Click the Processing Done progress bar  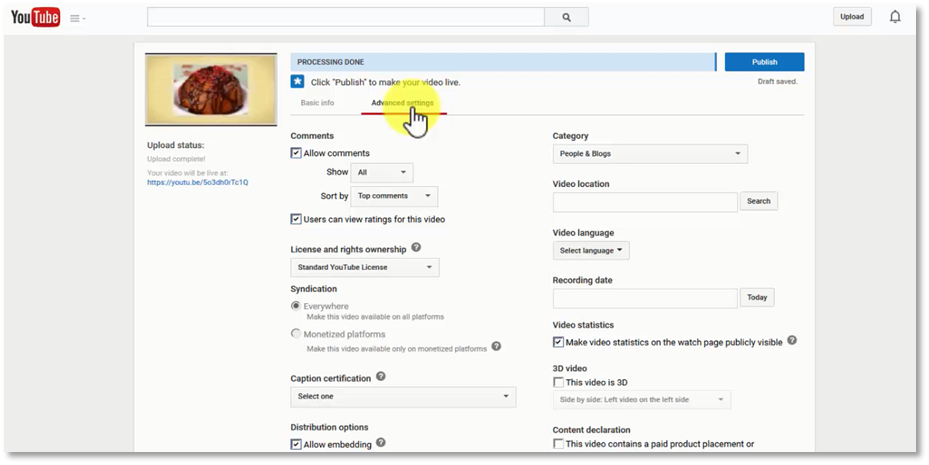503,62
